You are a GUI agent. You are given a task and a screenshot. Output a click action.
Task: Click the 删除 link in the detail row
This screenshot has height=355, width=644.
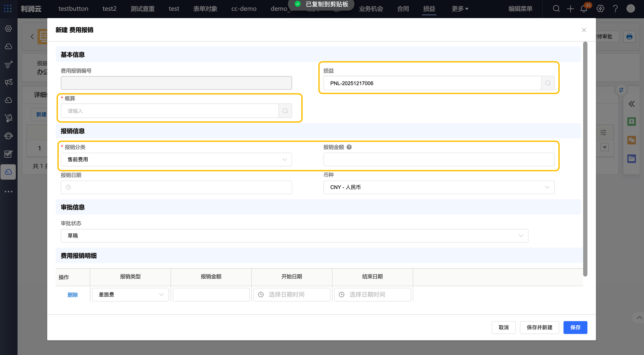pos(72,295)
